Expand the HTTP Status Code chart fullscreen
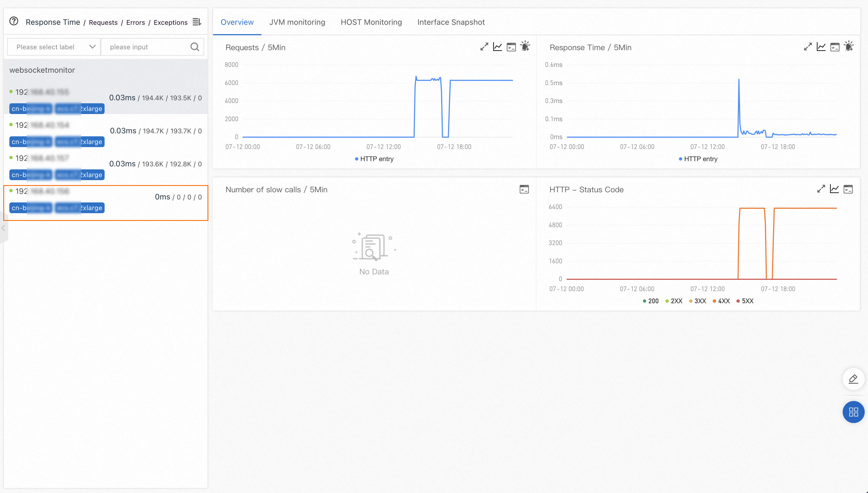 [821, 189]
